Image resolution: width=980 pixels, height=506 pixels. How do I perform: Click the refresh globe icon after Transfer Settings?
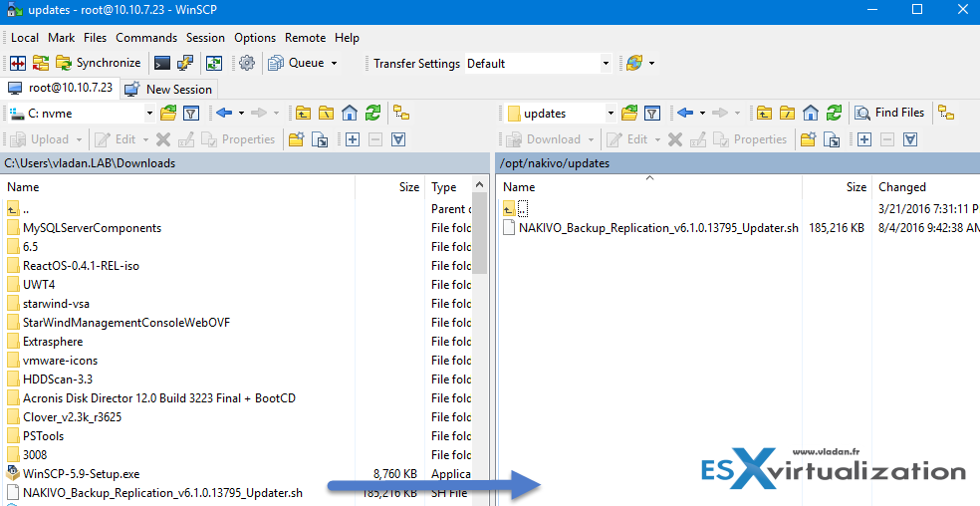(x=634, y=63)
